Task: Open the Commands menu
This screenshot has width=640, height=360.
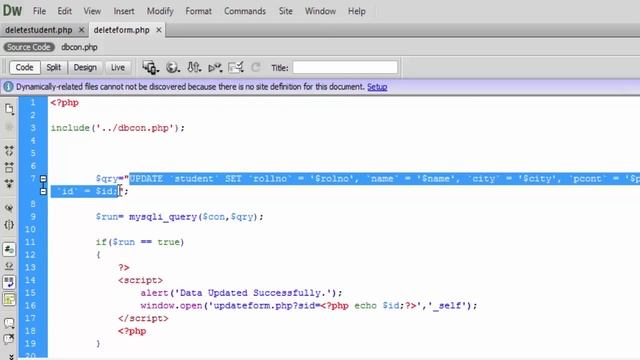Action: (244, 11)
